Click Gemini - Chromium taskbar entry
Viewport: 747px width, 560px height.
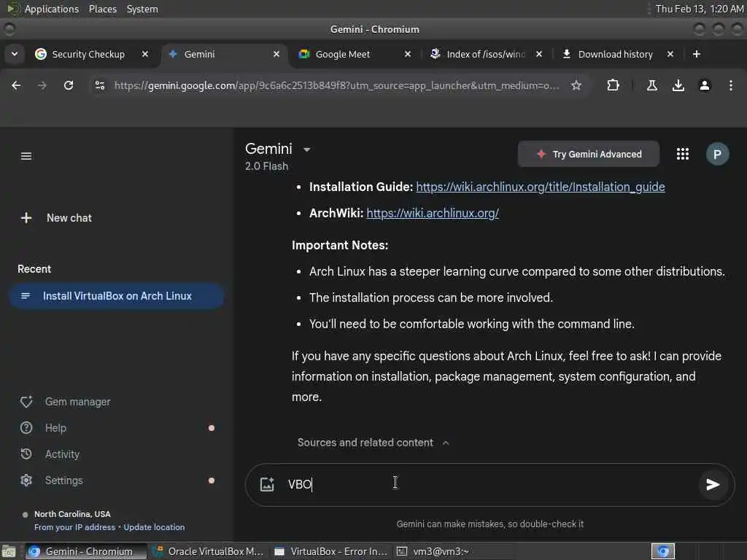85,551
